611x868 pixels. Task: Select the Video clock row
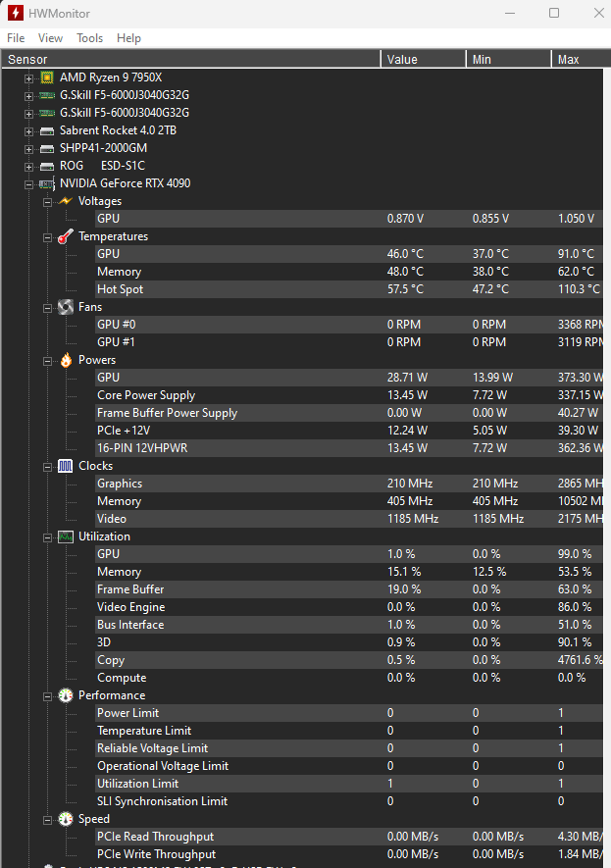(349, 519)
